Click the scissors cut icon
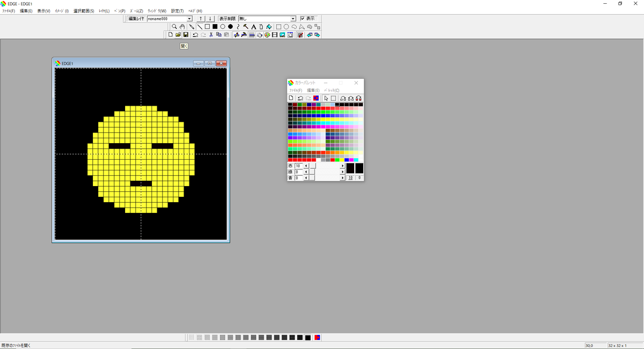This screenshot has width=644, height=349. [x=211, y=35]
